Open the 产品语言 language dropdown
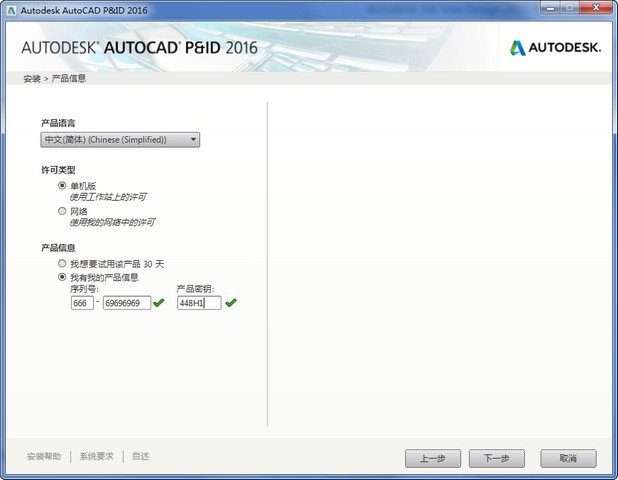 pyautogui.click(x=120, y=140)
